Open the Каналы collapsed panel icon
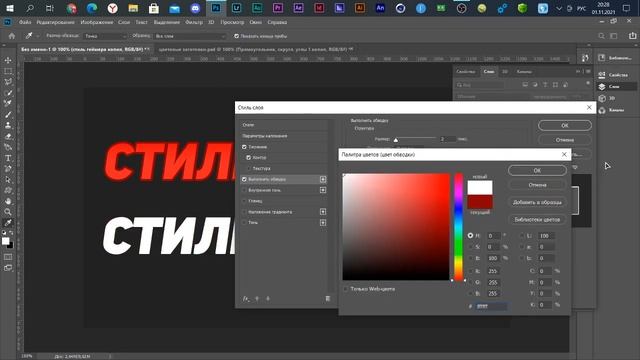Viewport: 640px width, 360px height. pyautogui.click(x=602, y=110)
